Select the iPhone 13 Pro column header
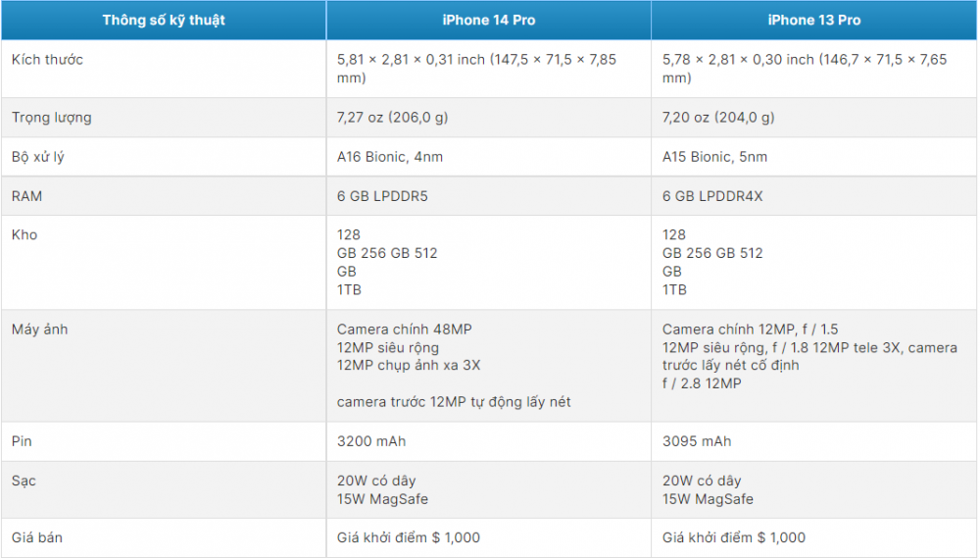This screenshot has height=558, width=980. point(814,20)
